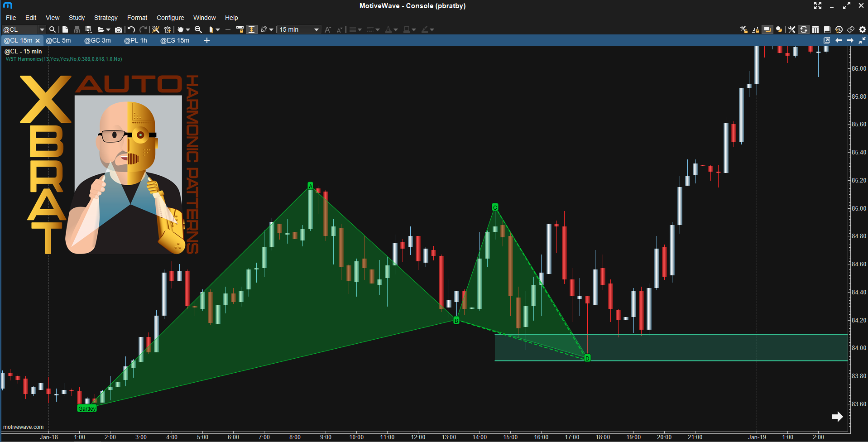This screenshot has height=442, width=868.
Task: Click the magic wand studies icon
Action: [x=156, y=29]
